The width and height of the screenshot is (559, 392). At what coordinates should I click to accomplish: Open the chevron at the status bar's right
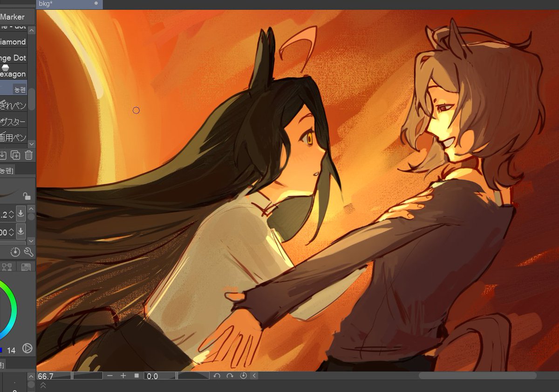254,376
